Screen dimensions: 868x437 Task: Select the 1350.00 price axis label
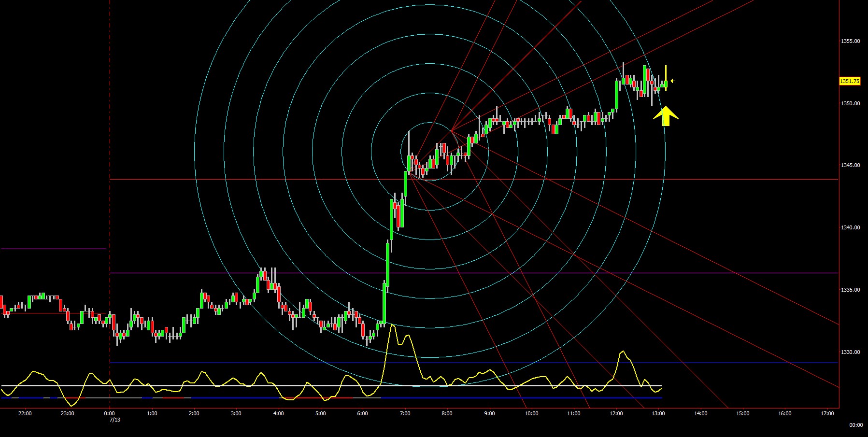tap(851, 103)
